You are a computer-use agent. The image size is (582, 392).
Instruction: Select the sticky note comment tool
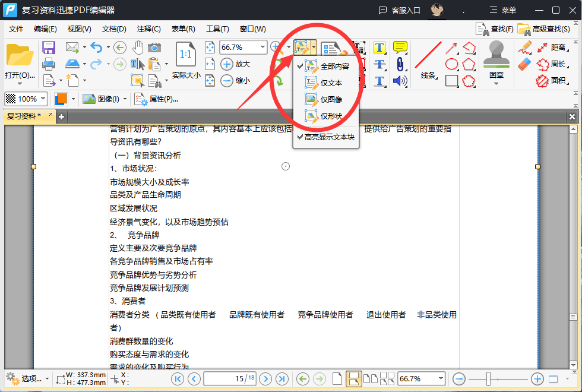click(400, 46)
